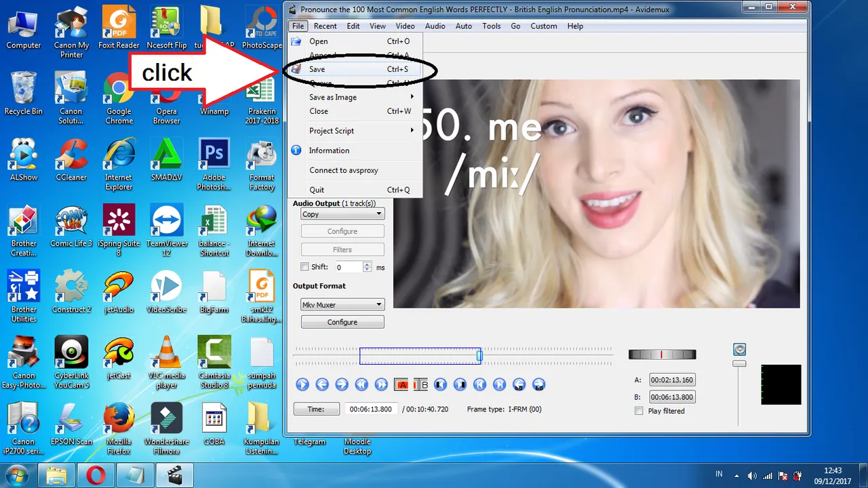This screenshot has height=488, width=868.
Task: Choose Save from the File menu
Action: click(355, 69)
